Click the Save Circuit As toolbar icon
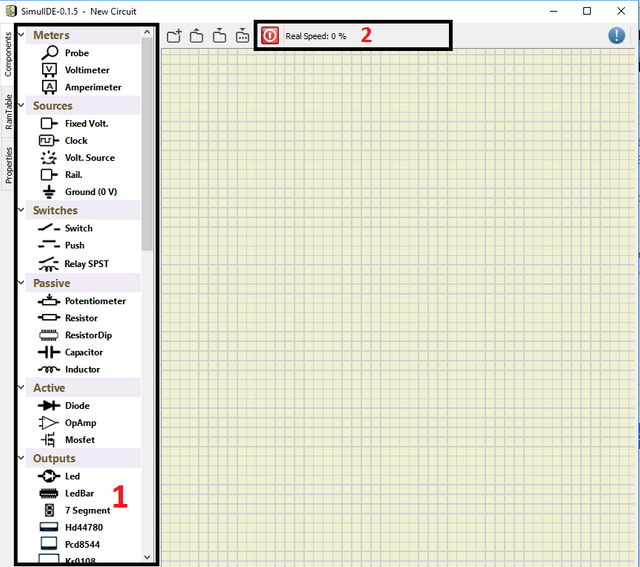The height and width of the screenshot is (567, 640). click(x=242, y=36)
